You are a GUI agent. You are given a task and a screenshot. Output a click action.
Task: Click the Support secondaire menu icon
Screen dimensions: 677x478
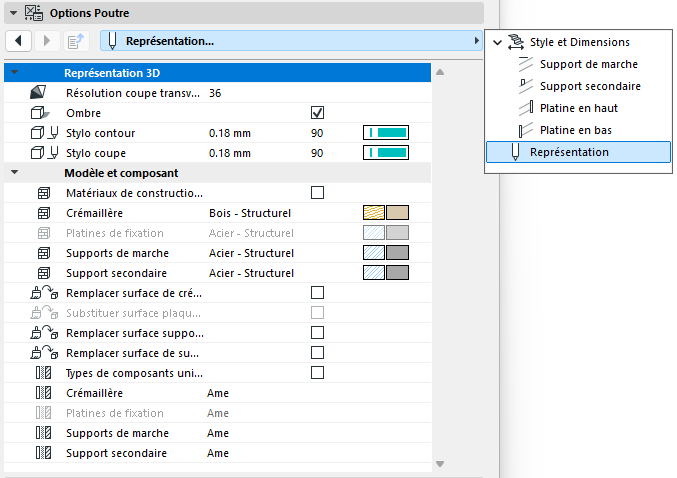tap(525, 86)
